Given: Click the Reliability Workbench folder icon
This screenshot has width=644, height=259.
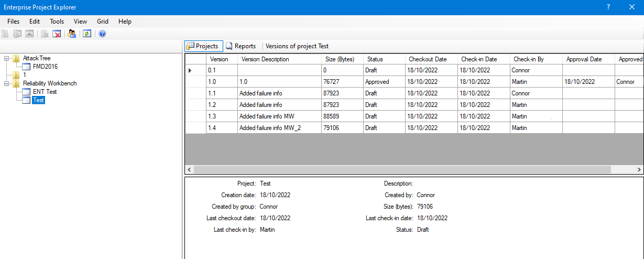Looking at the screenshot, I should 16,83.
